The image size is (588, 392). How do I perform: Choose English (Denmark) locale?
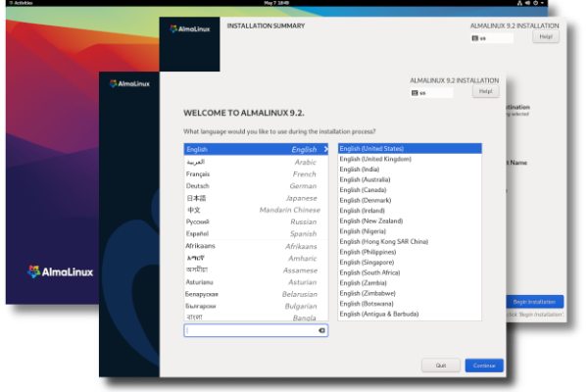pyautogui.click(x=410, y=200)
